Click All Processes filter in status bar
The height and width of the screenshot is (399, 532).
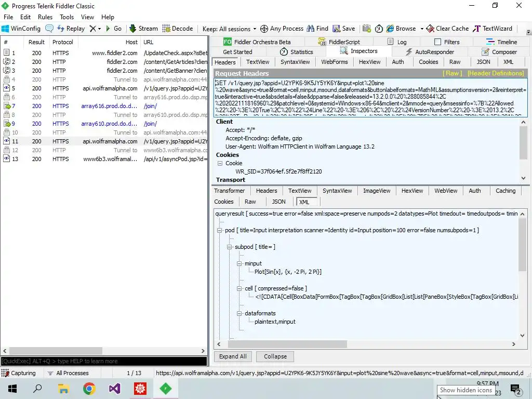pyautogui.click(x=68, y=373)
